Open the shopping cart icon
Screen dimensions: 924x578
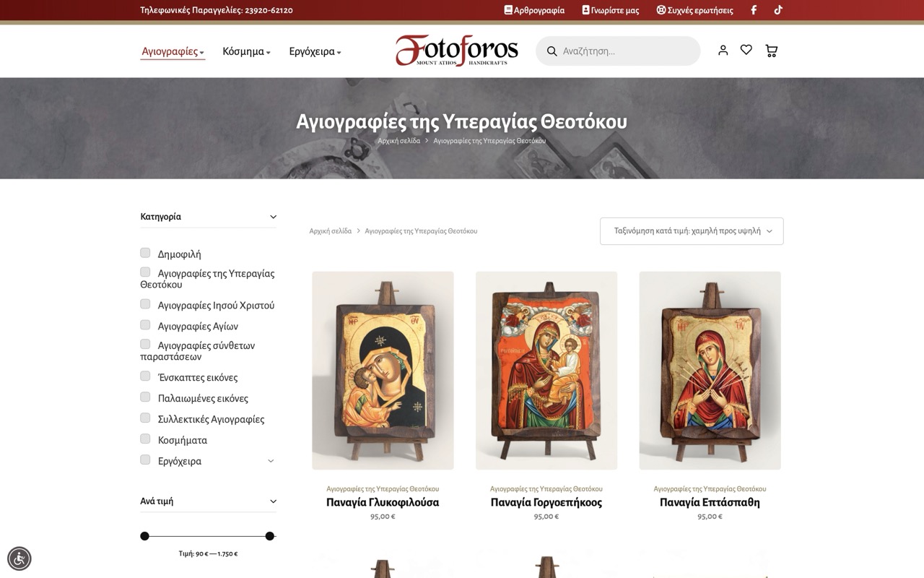click(771, 51)
